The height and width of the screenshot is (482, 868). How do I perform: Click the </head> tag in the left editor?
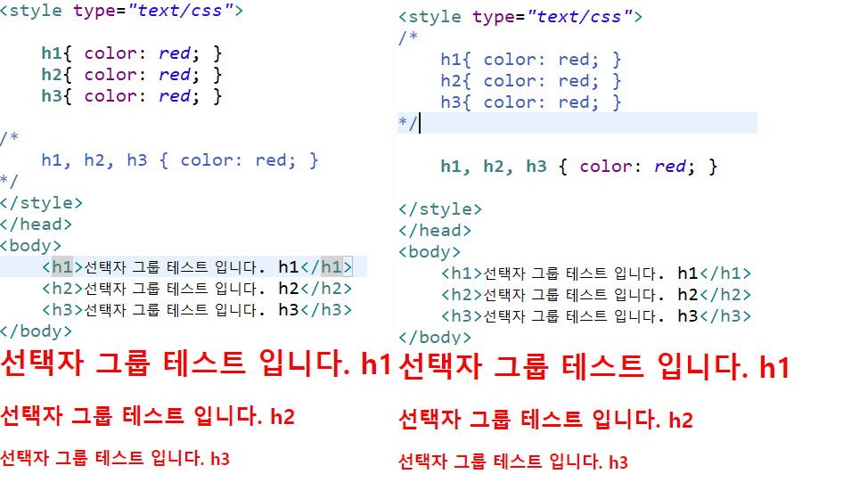tap(36, 225)
